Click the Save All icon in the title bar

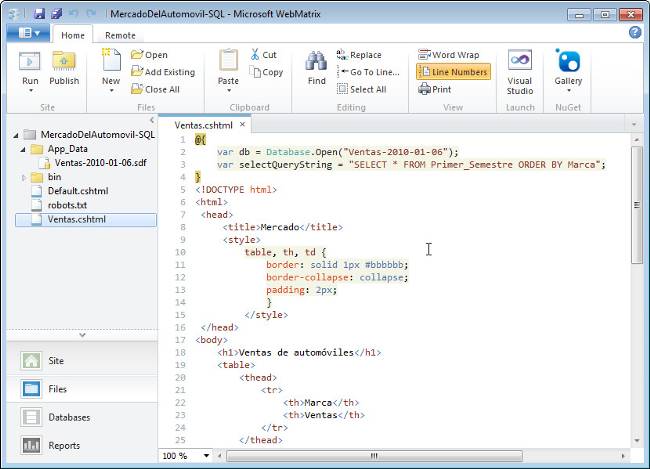tap(56, 14)
